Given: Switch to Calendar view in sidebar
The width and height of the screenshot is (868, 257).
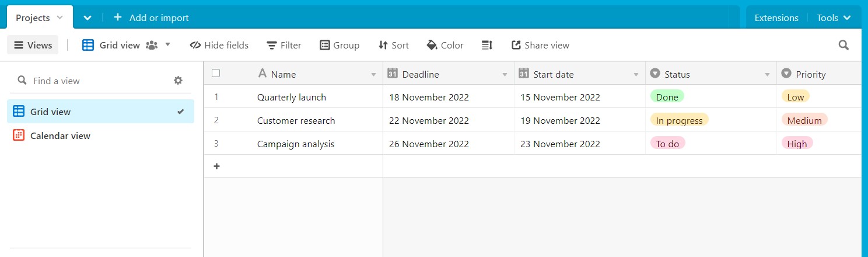Looking at the screenshot, I should click(60, 136).
